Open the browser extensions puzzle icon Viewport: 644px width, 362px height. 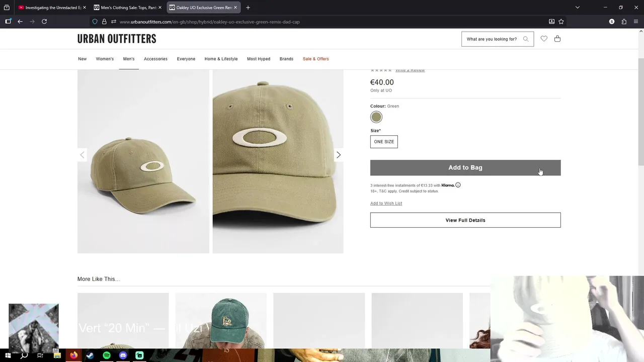point(624,22)
